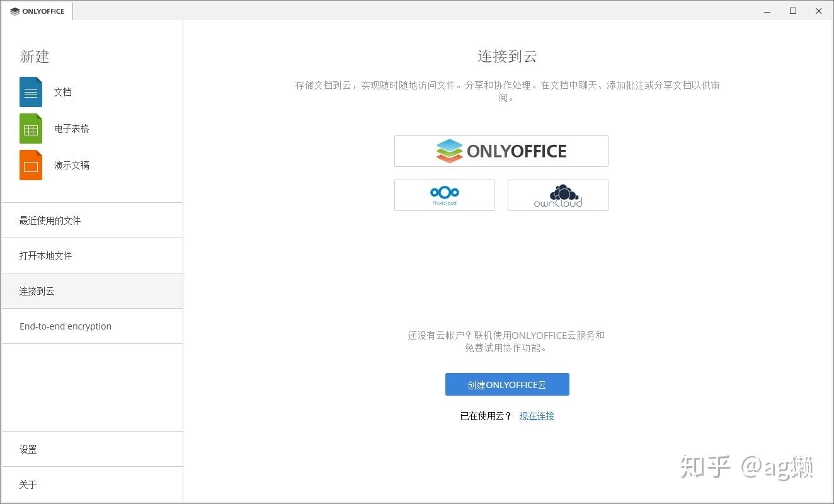This screenshot has height=504, width=834.
Task: Maximize the ONLYOFFICE window
Action: [x=793, y=11]
